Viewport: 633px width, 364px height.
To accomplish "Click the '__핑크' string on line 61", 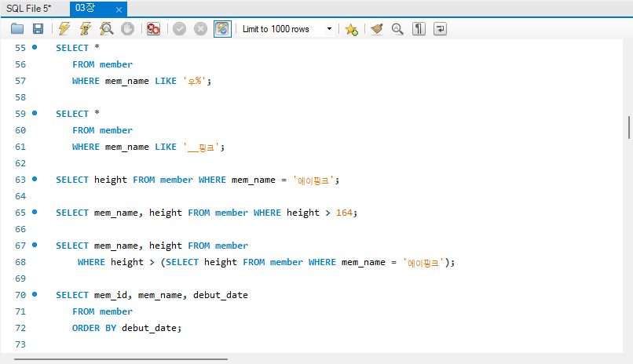I will point(203,147).
